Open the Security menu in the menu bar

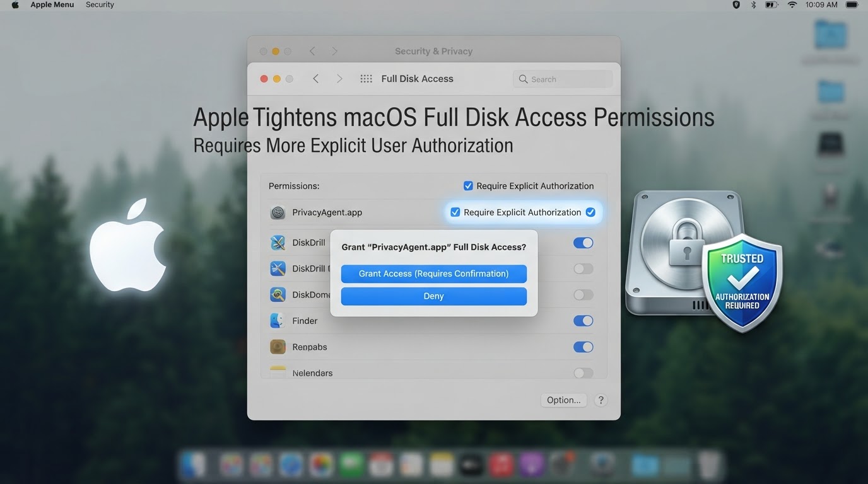(100, 5)
